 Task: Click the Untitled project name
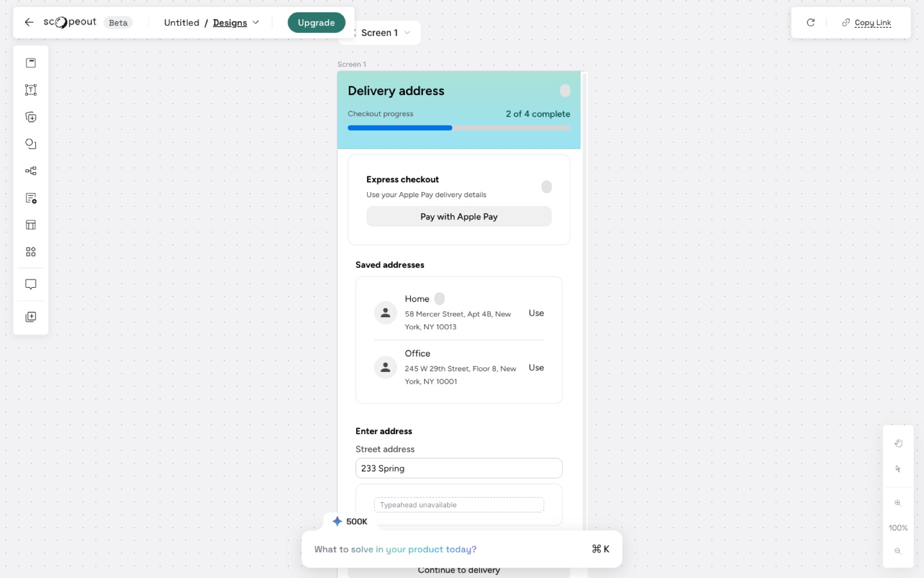click(182, 23)
